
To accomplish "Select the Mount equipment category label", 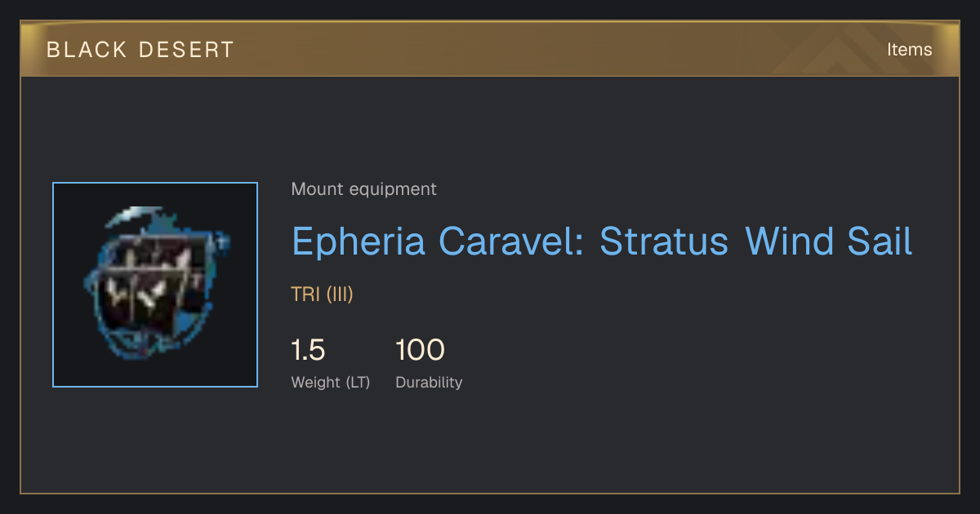I will pyautogui.click(x=363, y=189).
